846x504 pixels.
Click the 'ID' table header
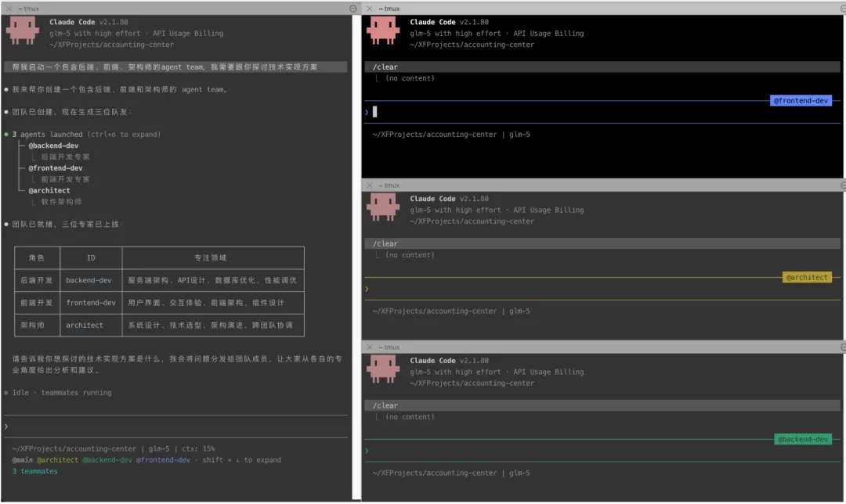pyautogui.click(x=91, y=257)
